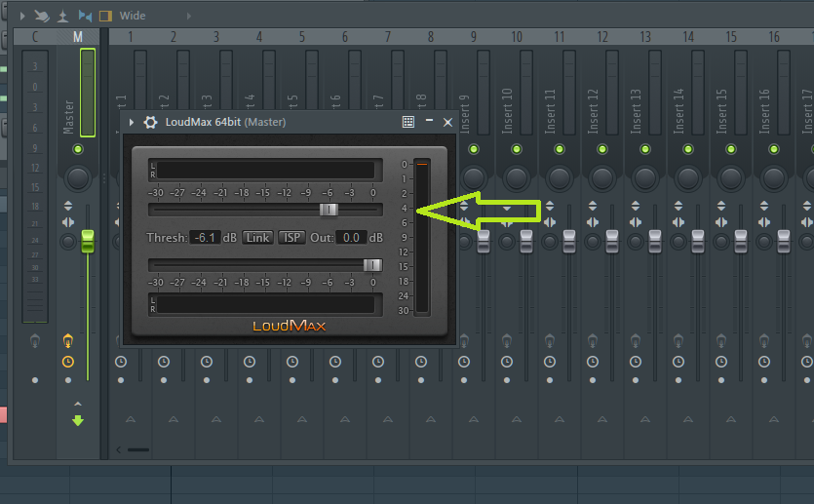Image resolution: width=814 pixels, height=504 pixels.
Task: Click the fourth mixer toolbar icon
Action: pos(85,17)
